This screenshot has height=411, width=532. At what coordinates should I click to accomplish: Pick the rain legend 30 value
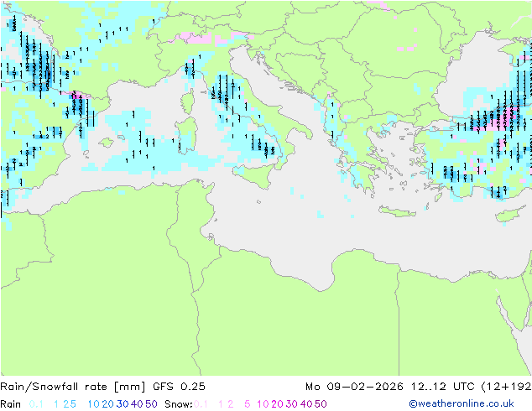pos(123,404)
